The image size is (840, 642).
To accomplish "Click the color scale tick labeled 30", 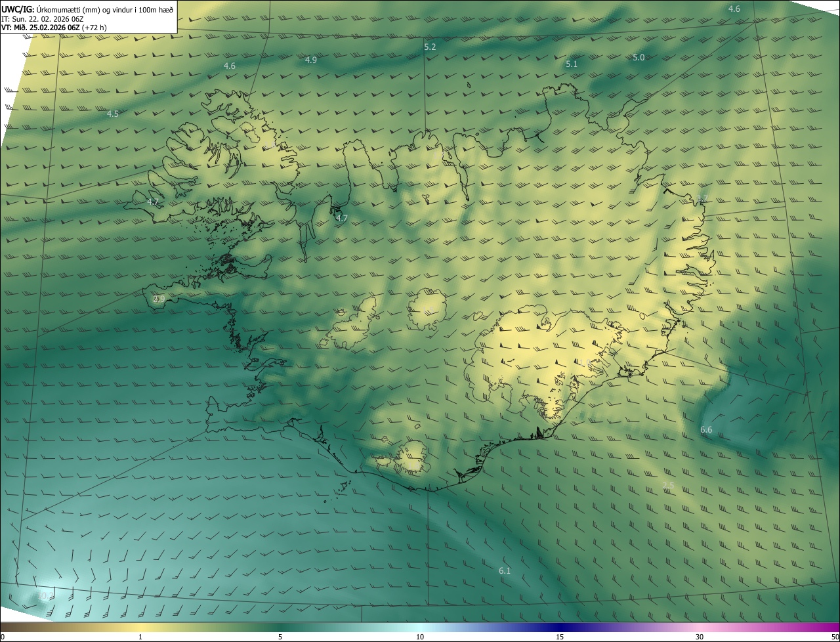I will 700,637.
